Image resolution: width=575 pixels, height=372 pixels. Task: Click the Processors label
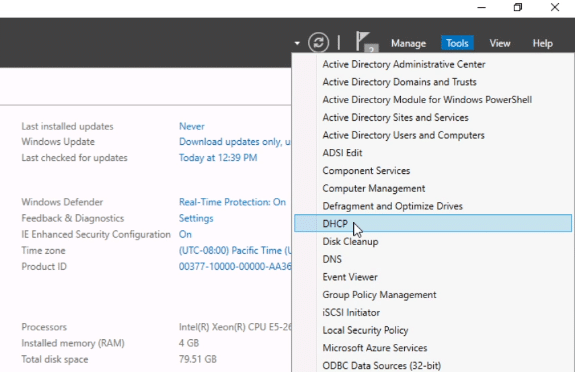pos(44,327)
